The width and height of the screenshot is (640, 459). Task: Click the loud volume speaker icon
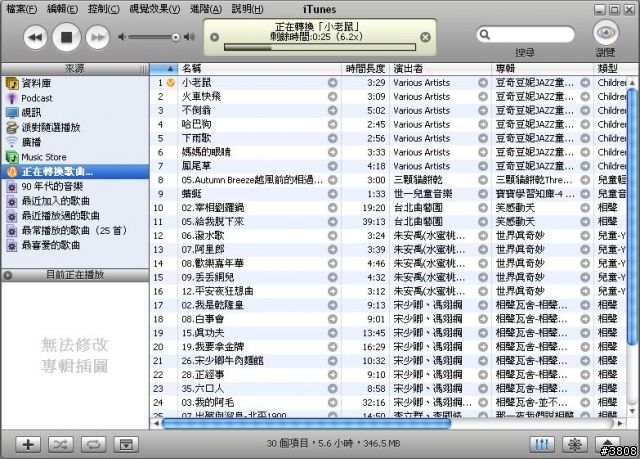point(189,37)
